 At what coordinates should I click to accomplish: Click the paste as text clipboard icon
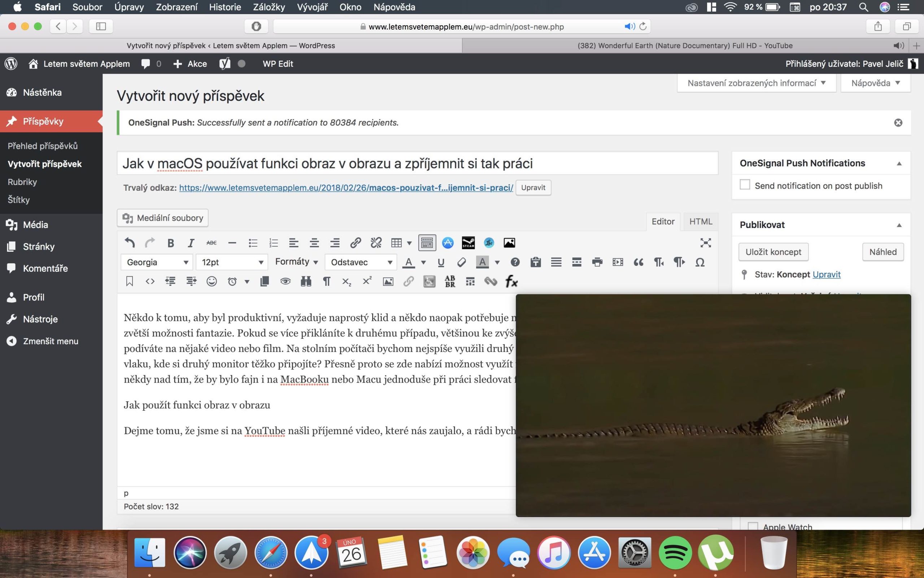(x=536, y=262)
